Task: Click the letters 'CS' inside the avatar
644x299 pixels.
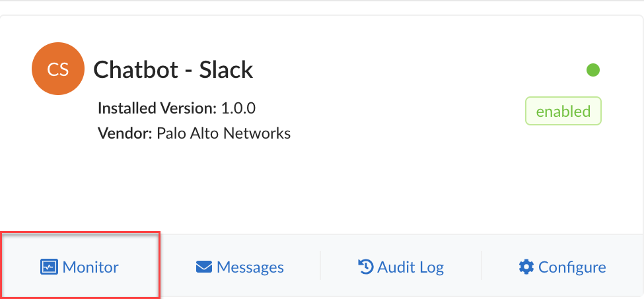Action: (x=57, y=69)
